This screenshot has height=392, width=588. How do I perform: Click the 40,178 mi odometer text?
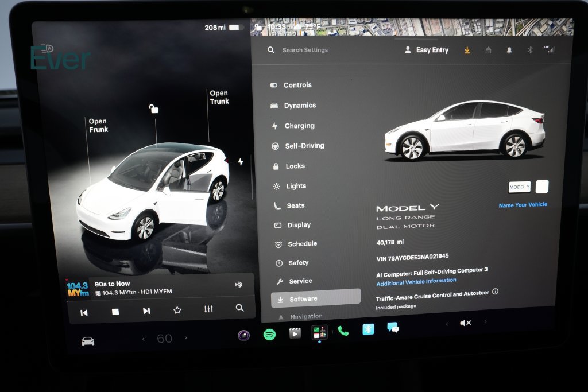[390, 242]
